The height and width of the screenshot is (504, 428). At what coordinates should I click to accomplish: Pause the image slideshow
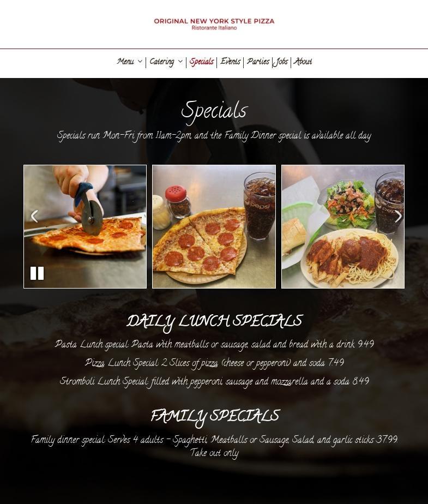[37, 273]
